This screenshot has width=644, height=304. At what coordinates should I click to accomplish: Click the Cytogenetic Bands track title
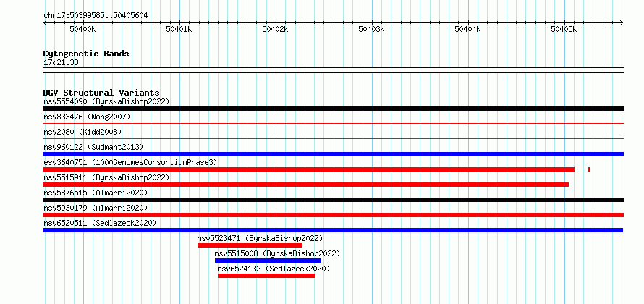point(86,54)
